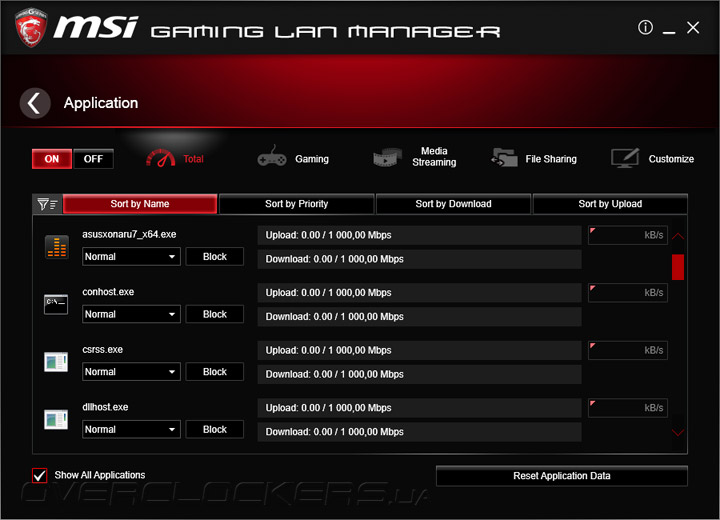Click Download bar of dllhost.exe
Image resolution: width=720 pixels, height=520 pixels.
click(x=420, y=432)
